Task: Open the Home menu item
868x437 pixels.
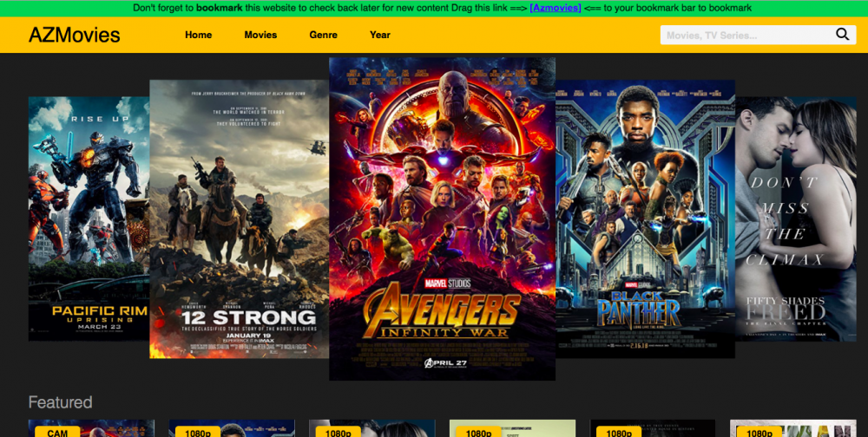Action: pyautogui.click(x=198, y=36)
